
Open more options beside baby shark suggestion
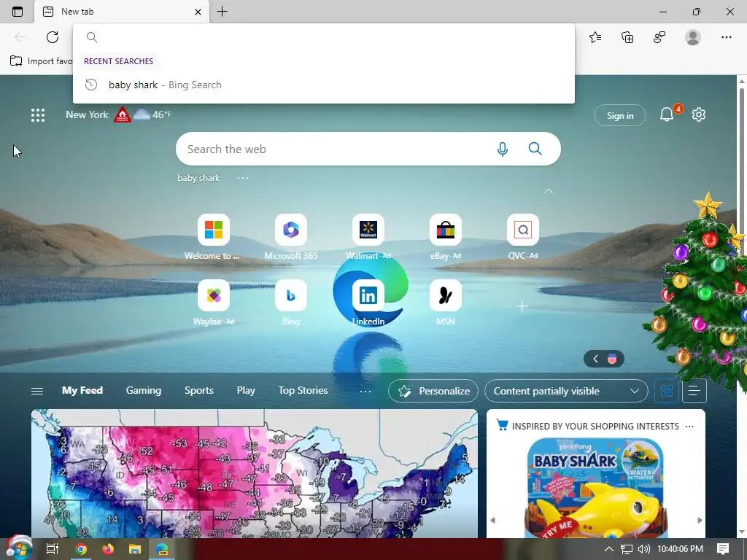coord(243,178)
